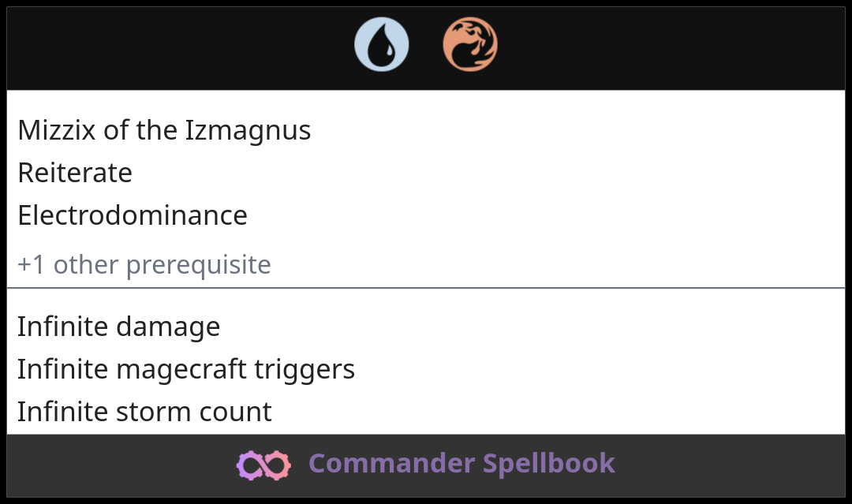Click the word "Izmagnus" in the first card name
Screen dimensions: 852x504
(x=248, y=130)
